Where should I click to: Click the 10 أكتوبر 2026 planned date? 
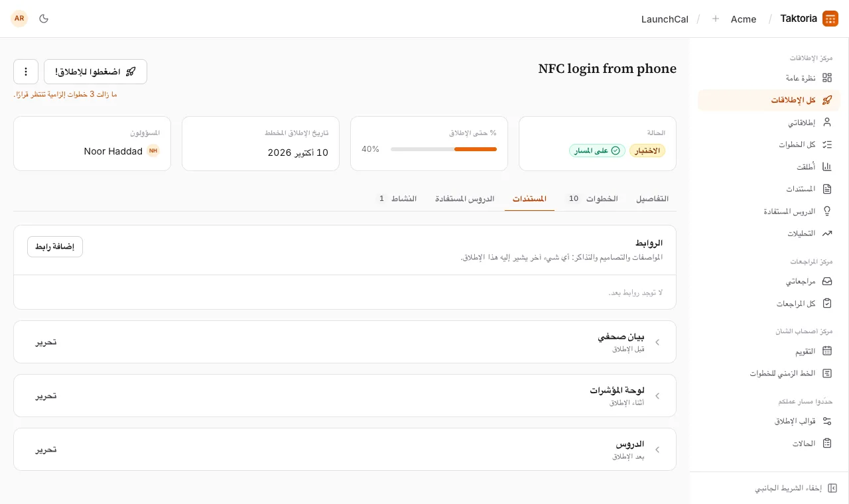coord(298,153)
